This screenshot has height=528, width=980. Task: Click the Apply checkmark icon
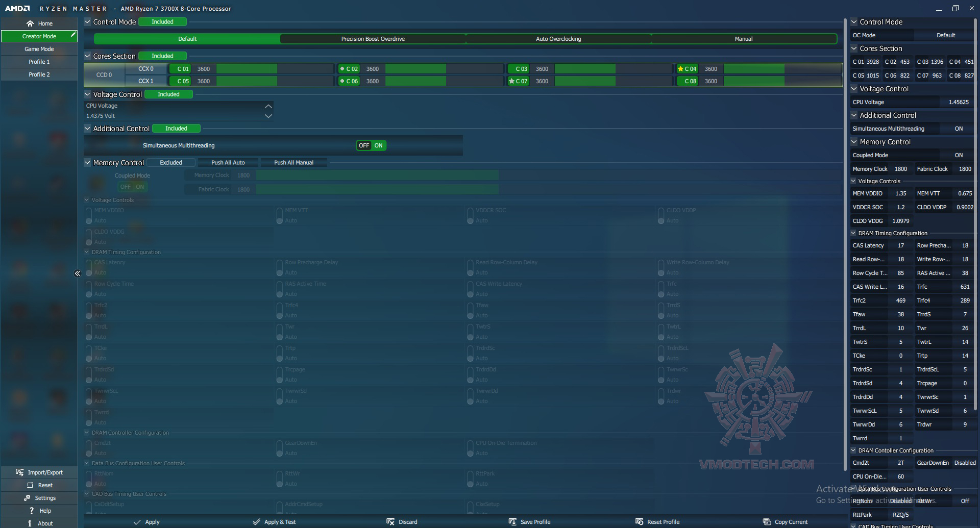tap(137, 522)
